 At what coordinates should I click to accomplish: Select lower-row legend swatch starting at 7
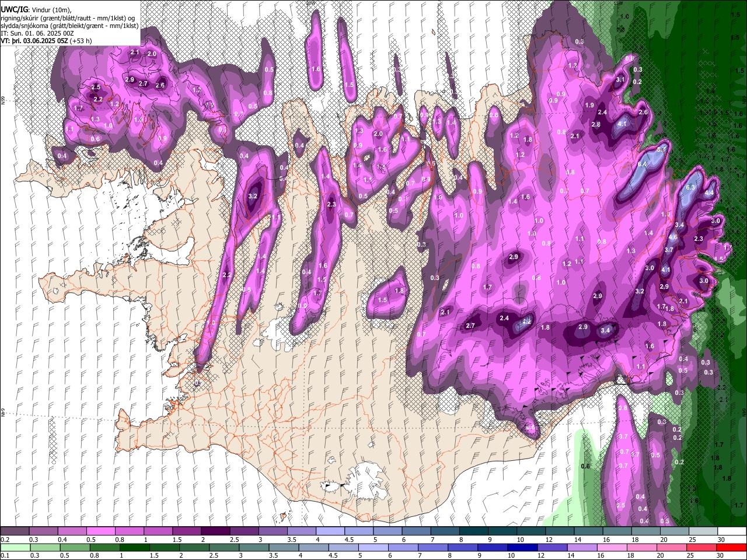click(433, 548)
